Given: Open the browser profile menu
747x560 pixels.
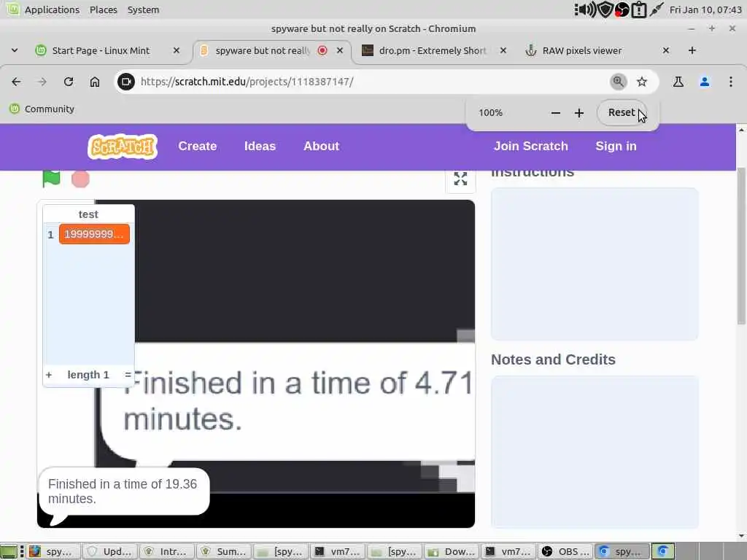Looking at the screenshot, I should [705, 82].
